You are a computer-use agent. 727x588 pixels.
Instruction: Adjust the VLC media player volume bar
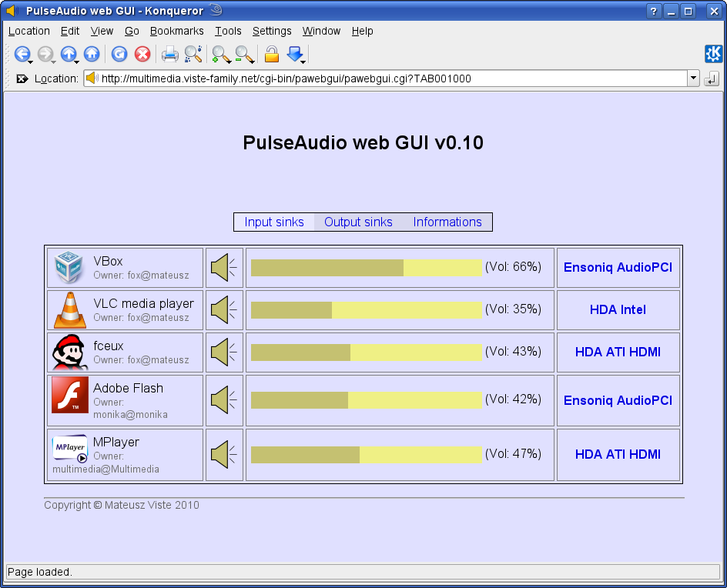click(367, 310)
